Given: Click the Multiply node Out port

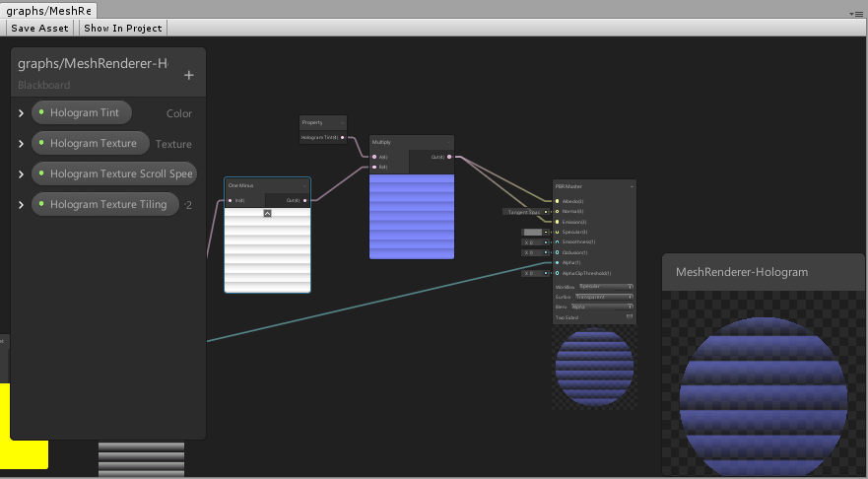Looking at the screenshot, I should (449, 157).
